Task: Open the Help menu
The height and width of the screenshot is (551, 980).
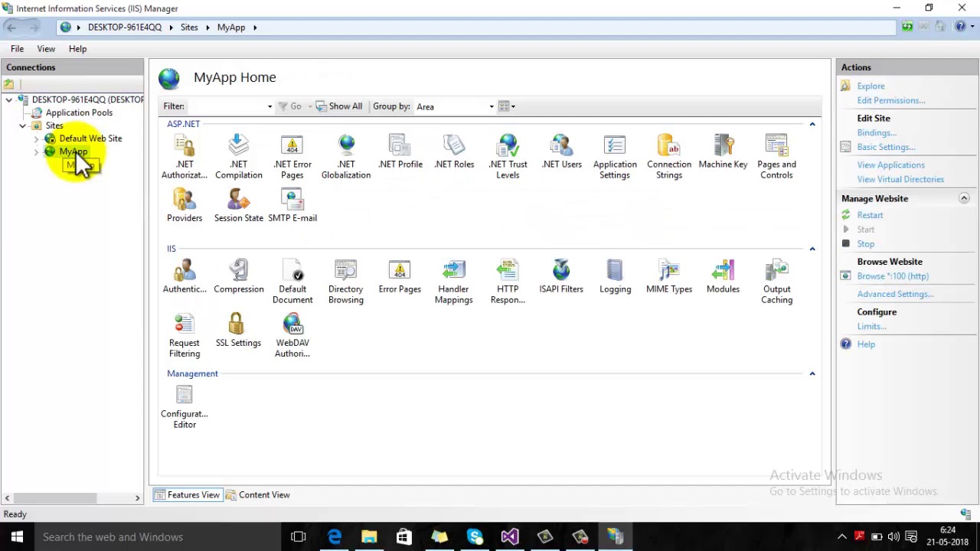Action: (77, 49)
